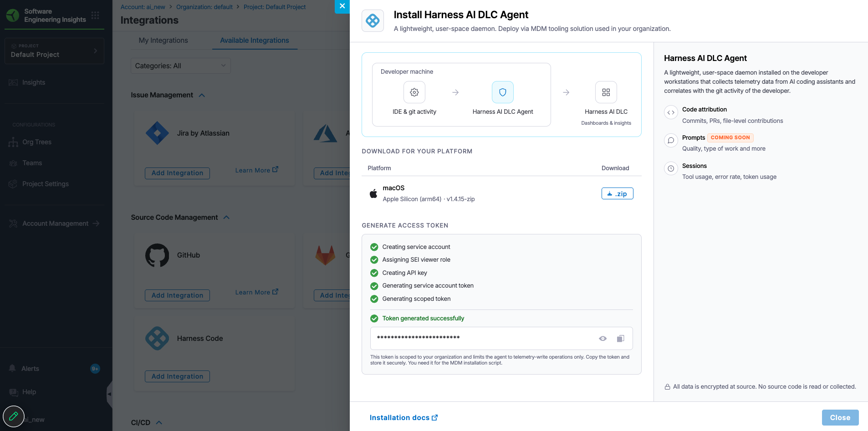The width and height of the screenshot is (868, 431).
Task: Collapse the Issue Management section
Action: pos(202,95)
